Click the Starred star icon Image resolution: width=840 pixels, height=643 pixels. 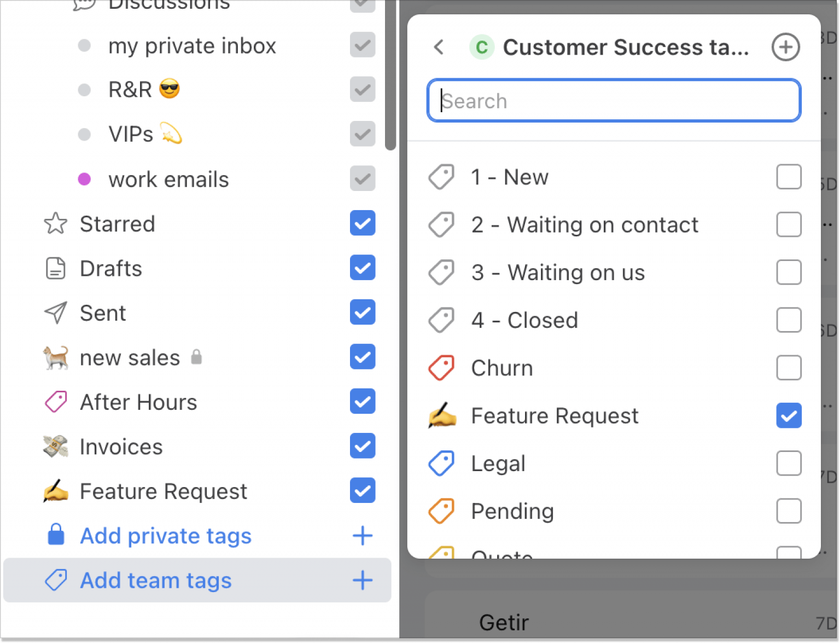coord(55,223)
